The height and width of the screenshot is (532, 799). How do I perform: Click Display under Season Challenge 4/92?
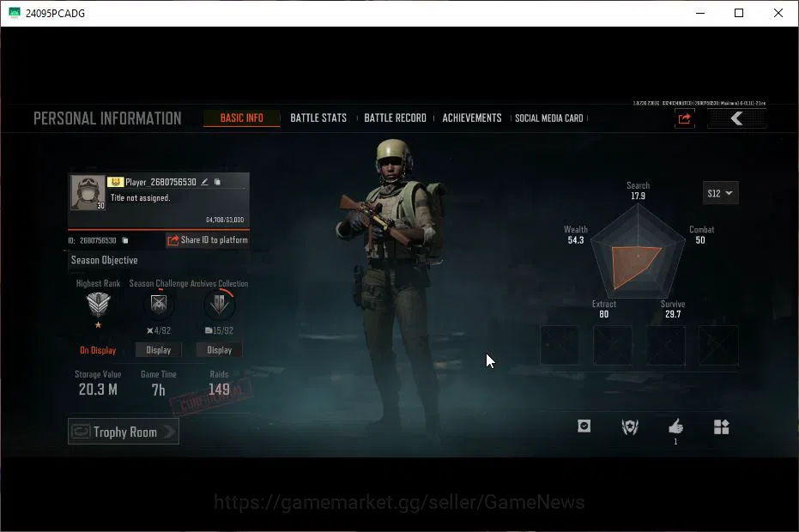point(159,350)
